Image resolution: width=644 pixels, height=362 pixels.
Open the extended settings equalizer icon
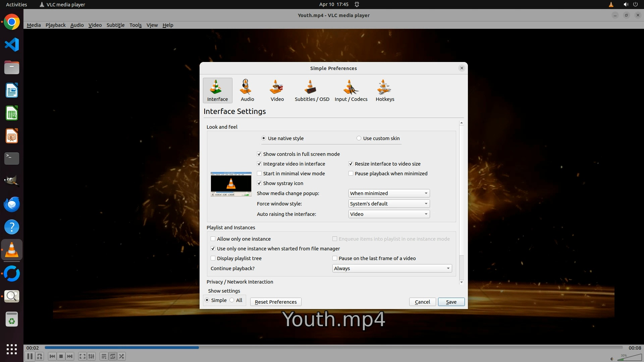click(x=91, y=356)
